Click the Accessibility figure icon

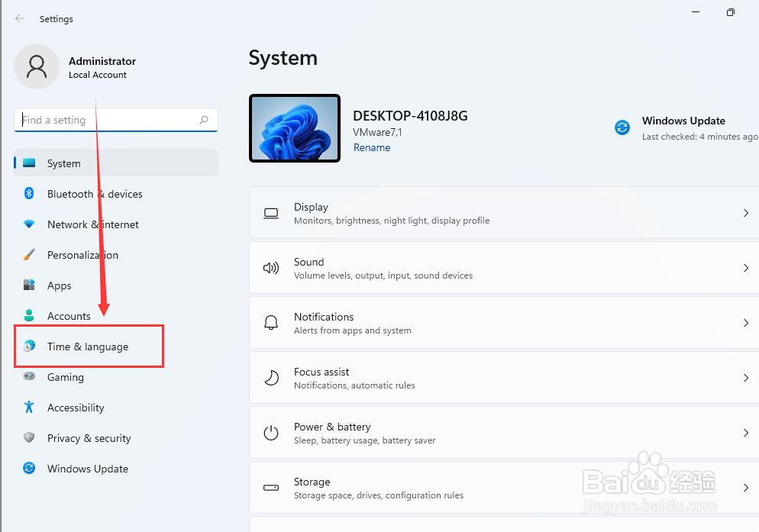click(x=29, y=407)
